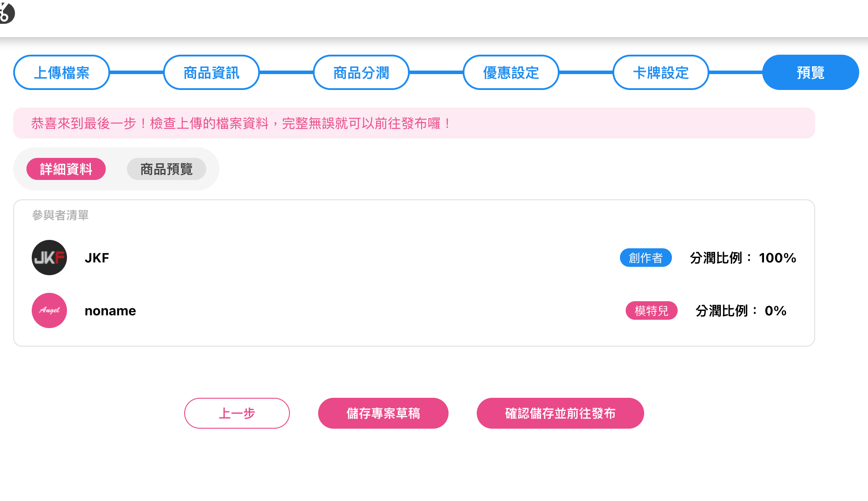Click 確認儲存並前往發布 button
868x501 pixels.
(560, 413)
